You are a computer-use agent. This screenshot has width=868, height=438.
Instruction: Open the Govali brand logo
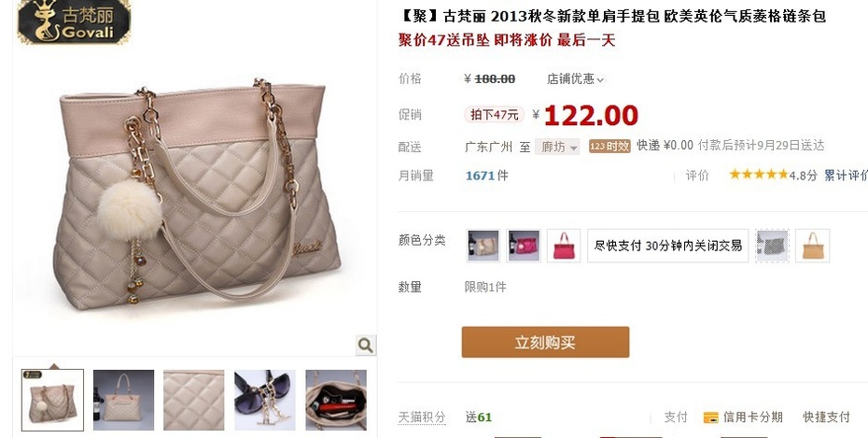click(74, 22)
